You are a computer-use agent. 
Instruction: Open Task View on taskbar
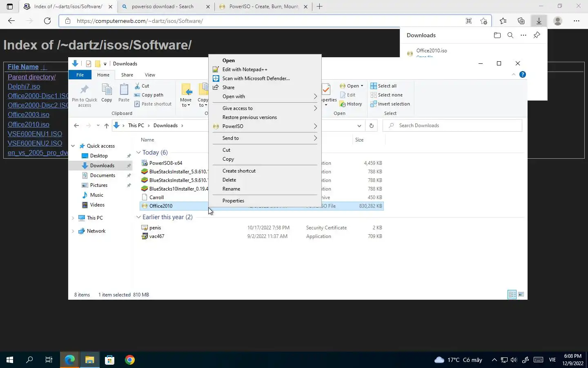click(49, 360)
